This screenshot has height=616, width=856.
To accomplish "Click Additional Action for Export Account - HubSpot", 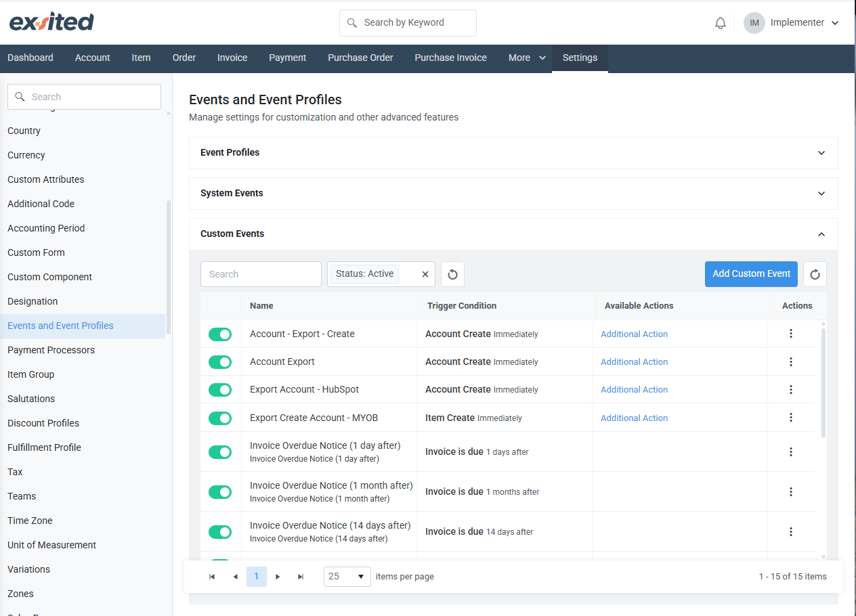I will coord(635,390).
